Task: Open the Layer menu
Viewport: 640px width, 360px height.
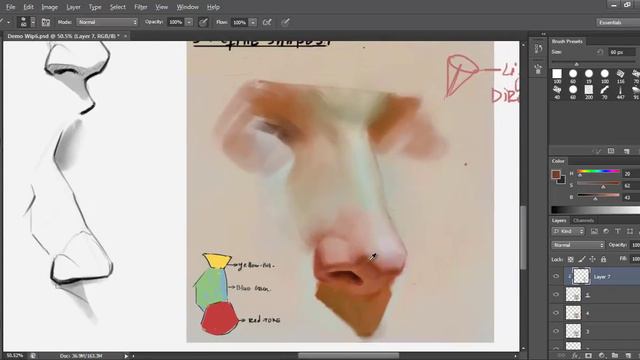Action: coord(73,7)
